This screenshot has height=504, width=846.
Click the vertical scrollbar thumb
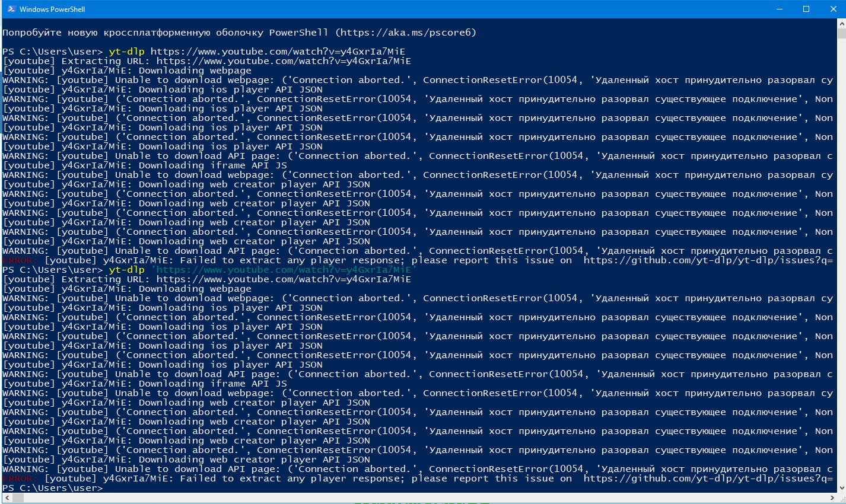tap(841, 33)
